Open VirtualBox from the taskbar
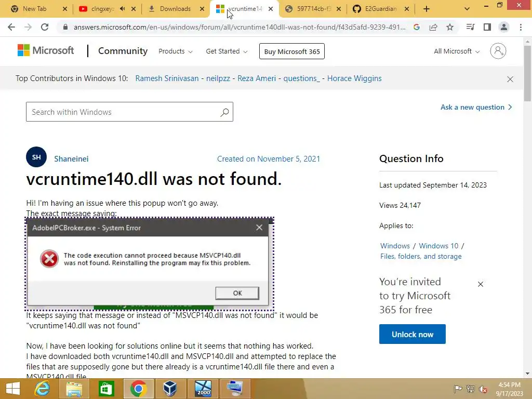The height and width of the screenshot is (399, 532). 170,389
